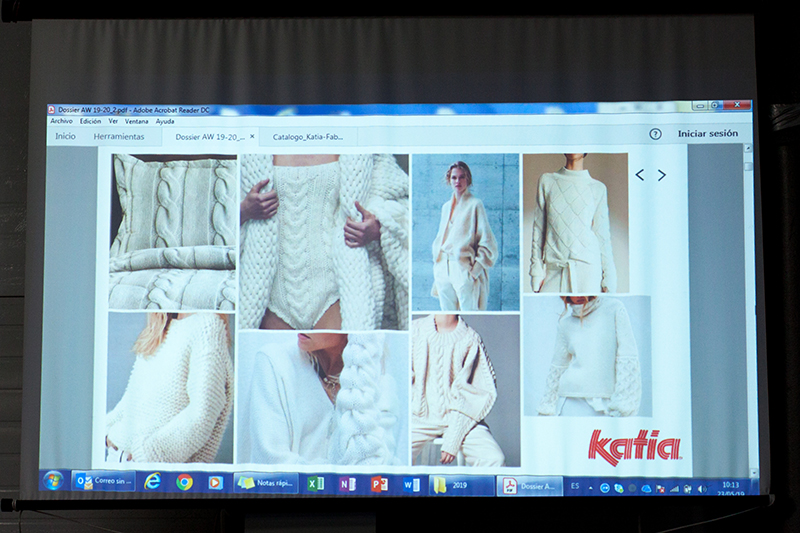Click the cloud sync tray icon
The height and width of the screenshot is (533, 800).
[646, 489]
